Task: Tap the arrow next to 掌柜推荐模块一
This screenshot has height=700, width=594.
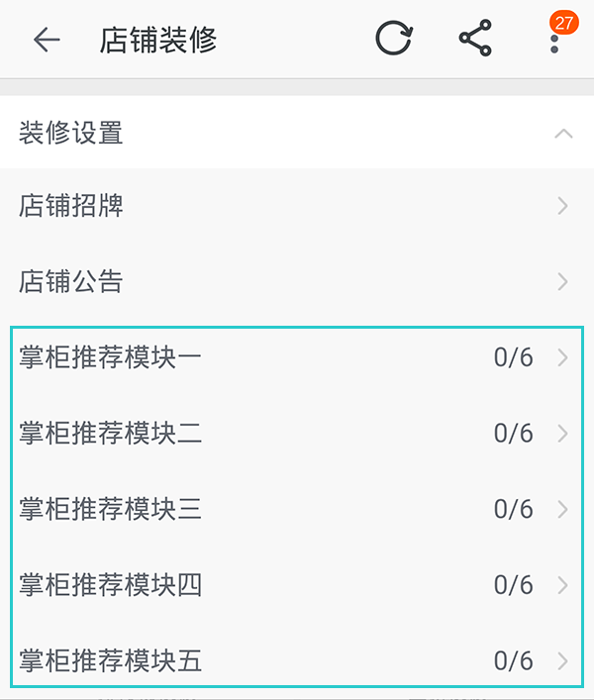Action: (x=562, y=357)
